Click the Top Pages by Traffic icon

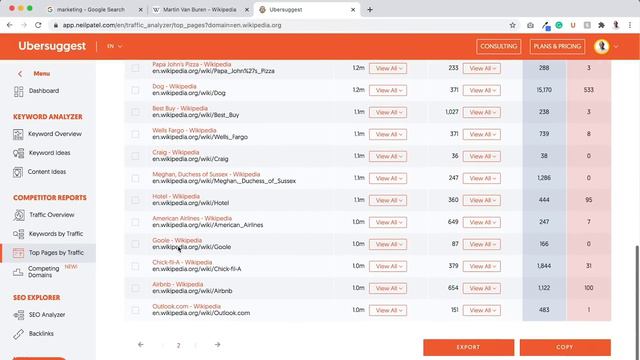click(18, 253)
